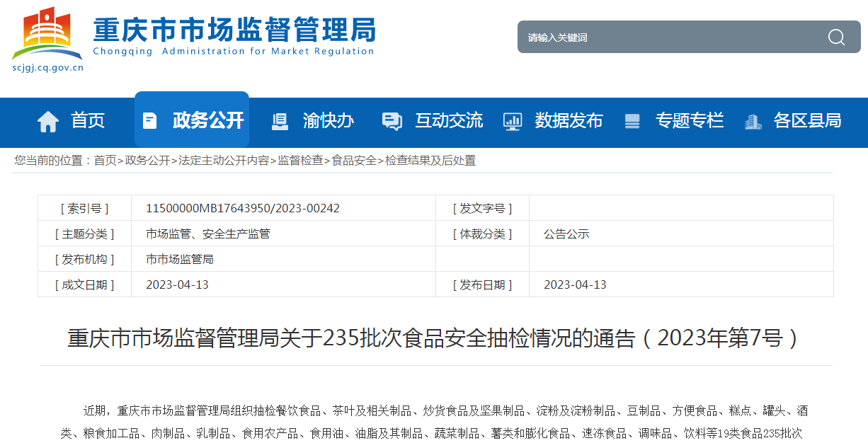Viewport: 868px width, 443px height.
Task: Click the 主题分类 label cell
Action: tap(84, 234)
